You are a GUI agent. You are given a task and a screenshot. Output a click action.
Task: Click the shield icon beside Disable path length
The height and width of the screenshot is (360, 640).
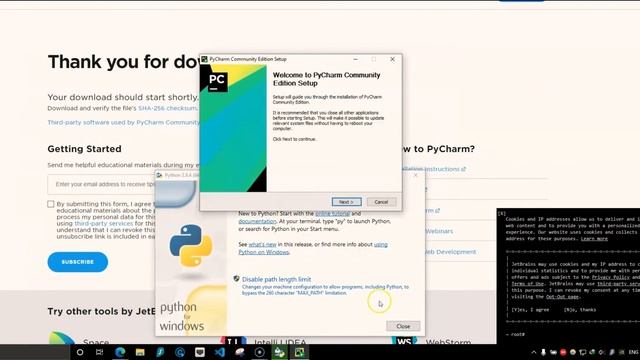point(236,279)
